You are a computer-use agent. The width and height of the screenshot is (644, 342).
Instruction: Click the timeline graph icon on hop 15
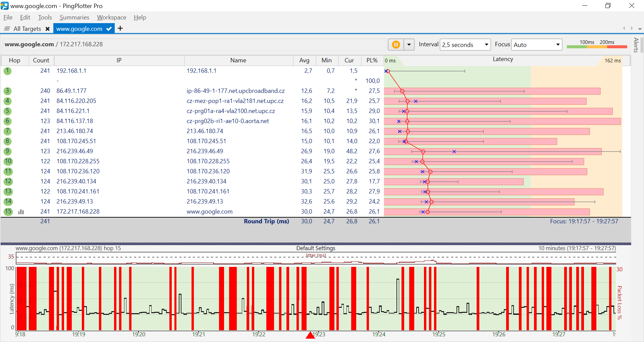coord(21,212)
